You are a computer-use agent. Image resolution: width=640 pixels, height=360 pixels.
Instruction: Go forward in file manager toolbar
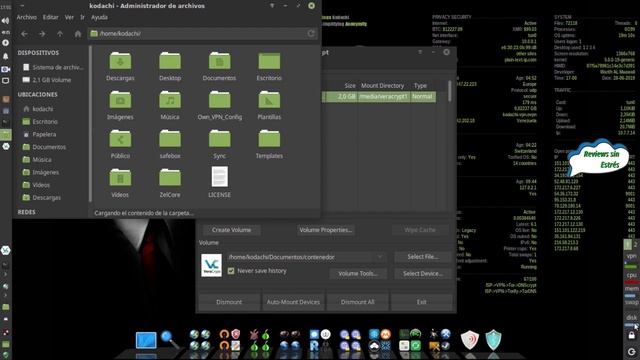click(42, 34)
